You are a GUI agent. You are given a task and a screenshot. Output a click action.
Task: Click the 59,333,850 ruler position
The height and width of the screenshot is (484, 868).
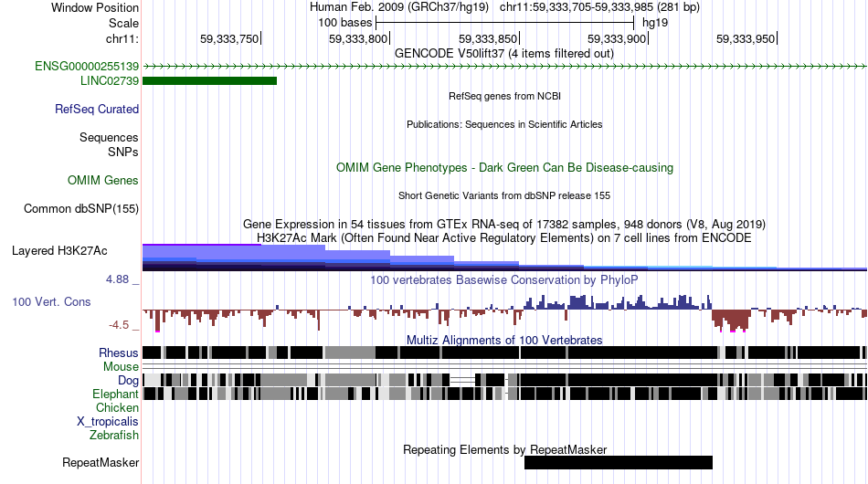tap(489, 38)
